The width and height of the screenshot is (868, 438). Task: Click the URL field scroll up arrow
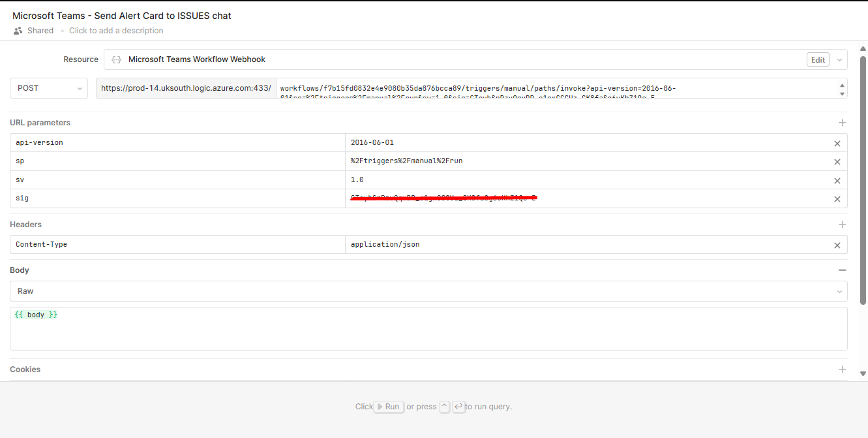coord(843,84)
